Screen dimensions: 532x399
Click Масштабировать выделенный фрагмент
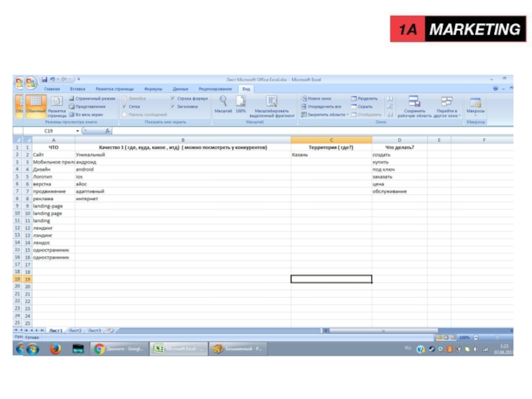pyautogui.click(x=272, y=106)
